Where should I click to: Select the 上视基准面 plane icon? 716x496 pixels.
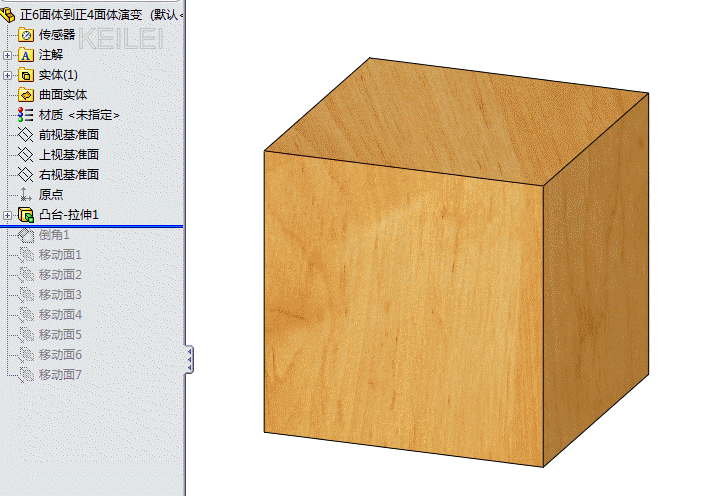coord(26,155)
